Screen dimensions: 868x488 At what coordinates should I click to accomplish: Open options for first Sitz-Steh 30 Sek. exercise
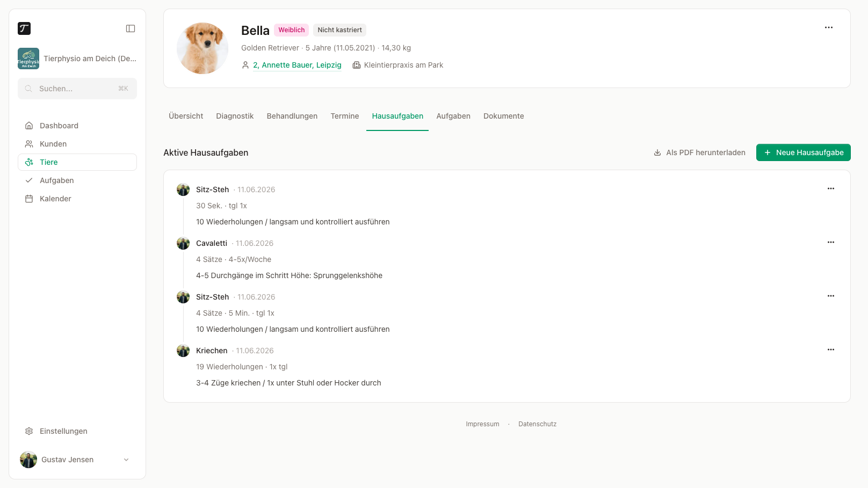point(831,188)
